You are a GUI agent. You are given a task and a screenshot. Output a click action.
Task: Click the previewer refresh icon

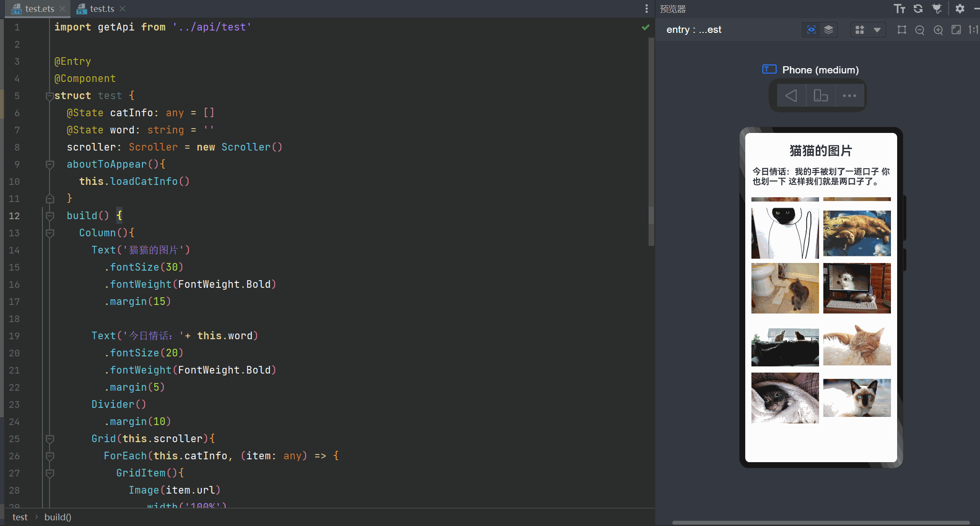[x=918, y=9]
